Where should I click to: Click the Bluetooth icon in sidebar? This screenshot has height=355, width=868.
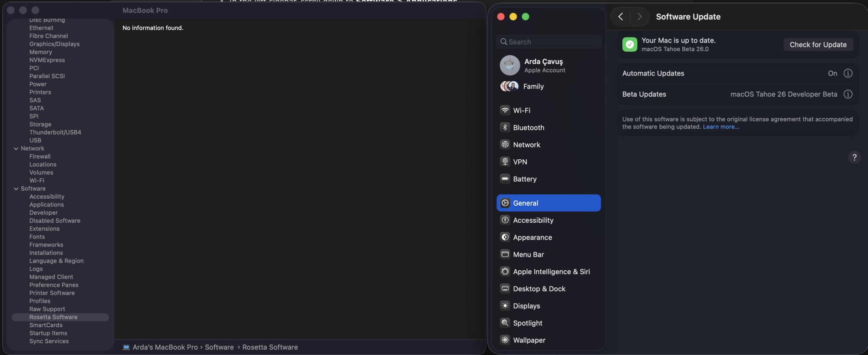pos(505,128)
